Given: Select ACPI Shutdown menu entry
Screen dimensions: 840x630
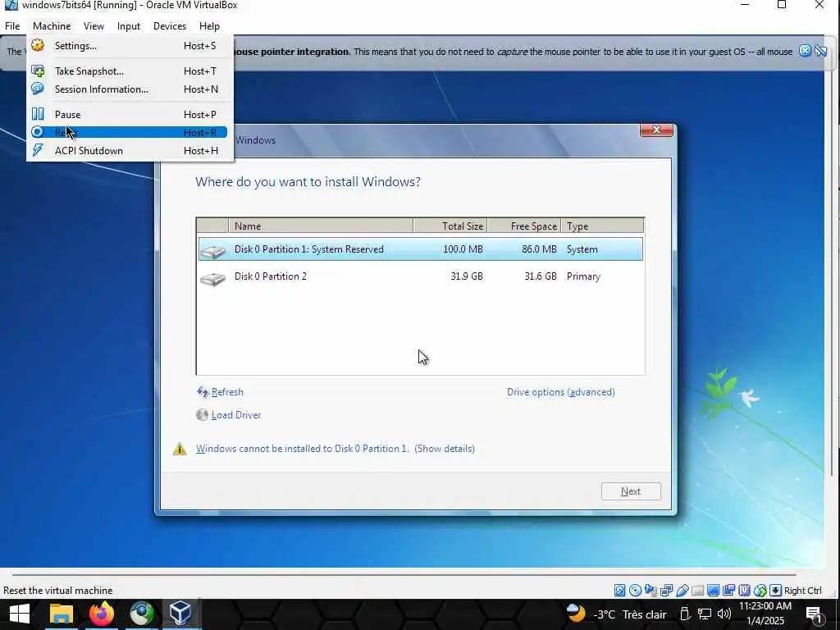Looking at the screenshot, I should coord(129,150).
